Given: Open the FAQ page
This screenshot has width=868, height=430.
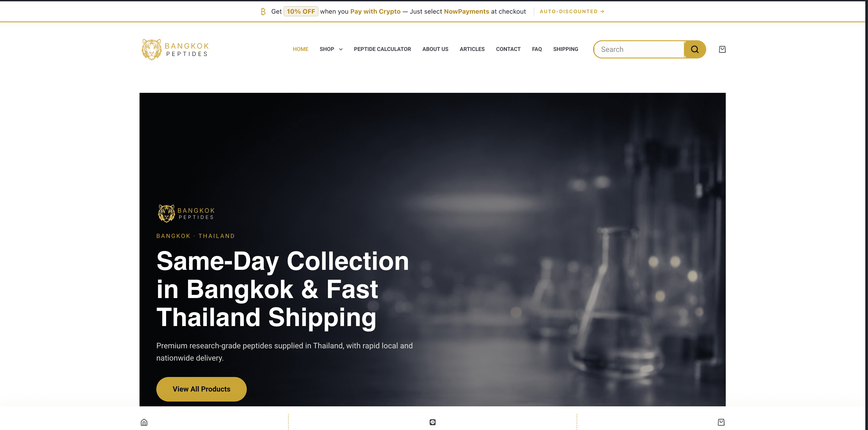Looking at the screenshot, I should click(536, 49).
